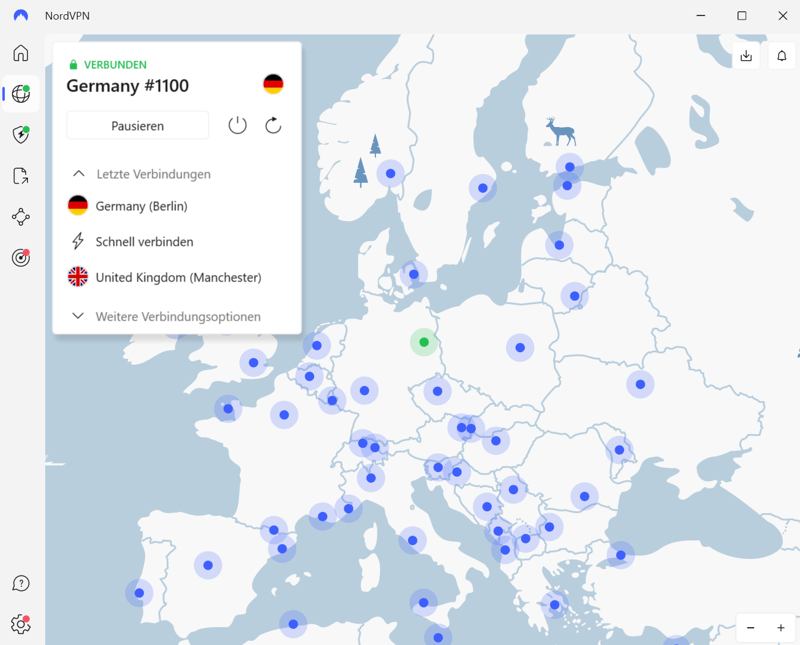The image size is (800, 645).
Task: Open the notifications bell icon
Action: pos(782,55)
